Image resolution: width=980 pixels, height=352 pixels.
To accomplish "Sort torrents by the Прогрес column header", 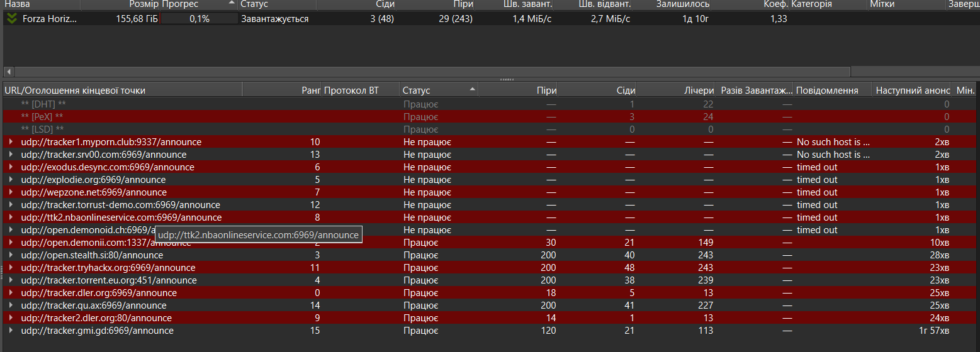I will pyautogui.click(x=199, y=4).
